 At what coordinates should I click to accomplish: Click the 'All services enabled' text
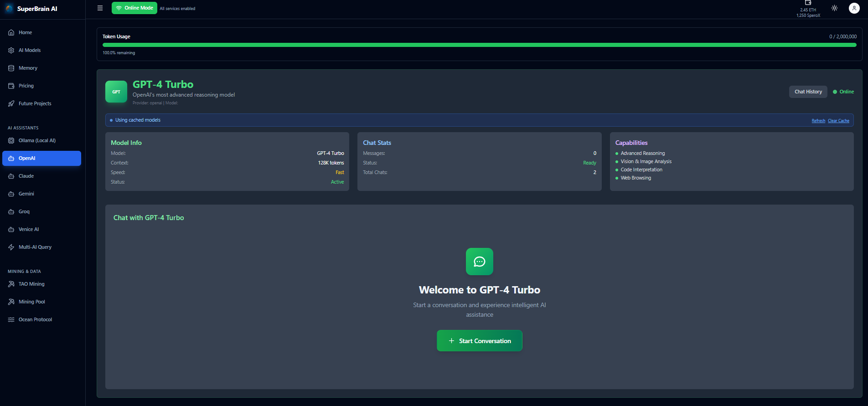[x=177, y=9]
